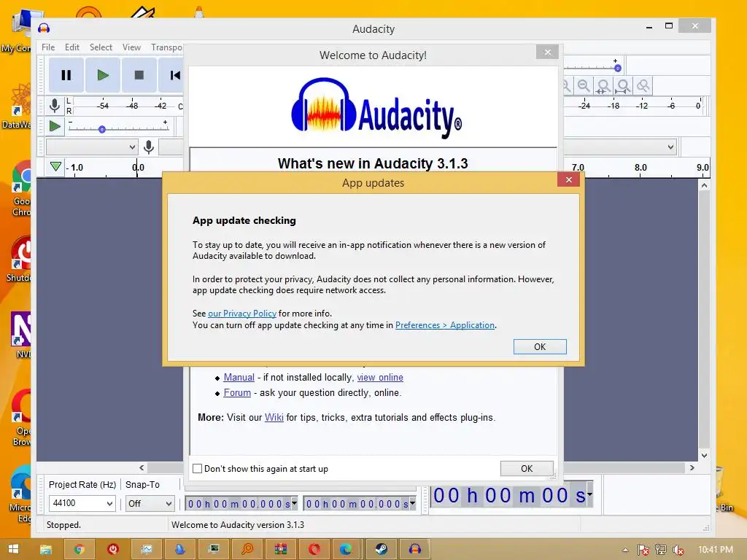Close the App updates dialog
747x560 pixels.
tap(568, 179)
